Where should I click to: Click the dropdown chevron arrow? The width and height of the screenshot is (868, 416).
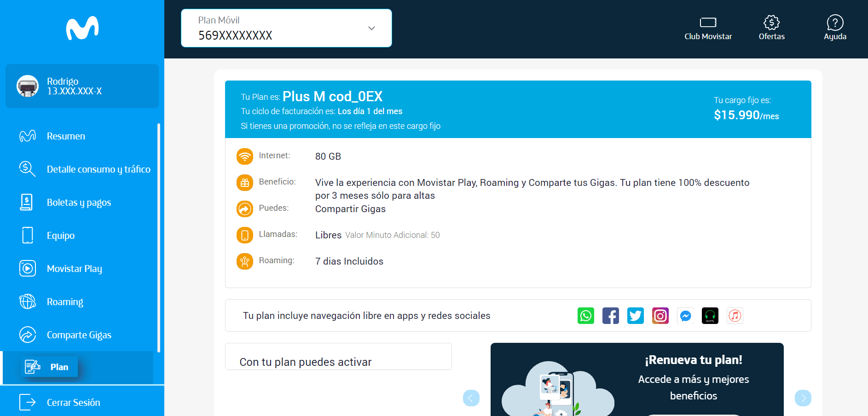[x=371, y=28]
